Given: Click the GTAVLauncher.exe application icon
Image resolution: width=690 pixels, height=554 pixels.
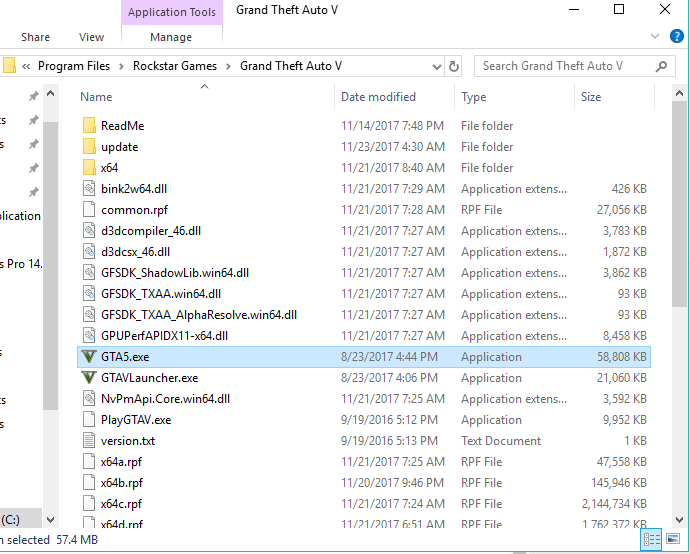Looking at the screenshot, I should pyautogui.click(x=89, y=378).
